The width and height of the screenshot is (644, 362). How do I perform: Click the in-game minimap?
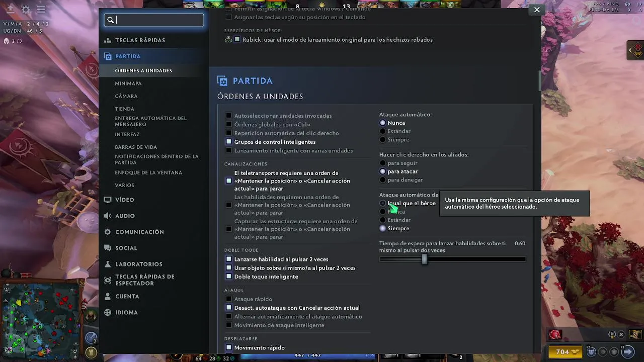[41, 322]
